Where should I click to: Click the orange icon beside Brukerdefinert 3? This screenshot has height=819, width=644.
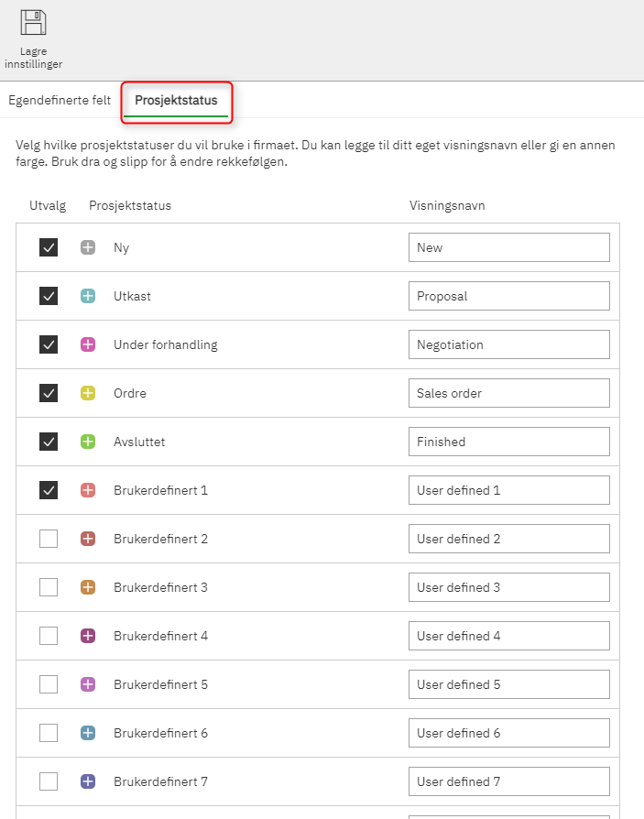tap(88, 587)
